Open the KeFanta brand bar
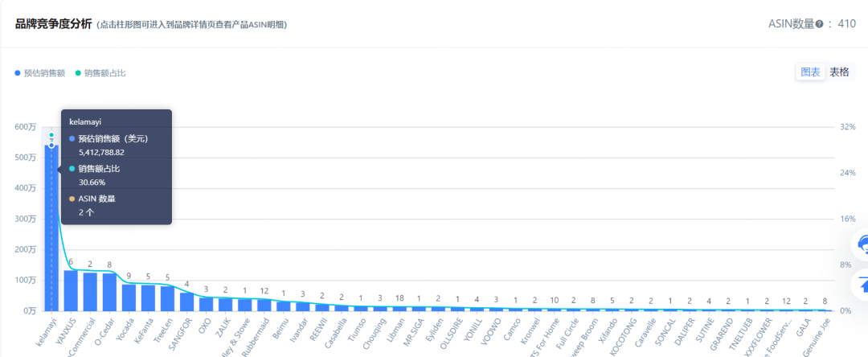The height and width of the screenshot is (357, 868). (149, 297)
